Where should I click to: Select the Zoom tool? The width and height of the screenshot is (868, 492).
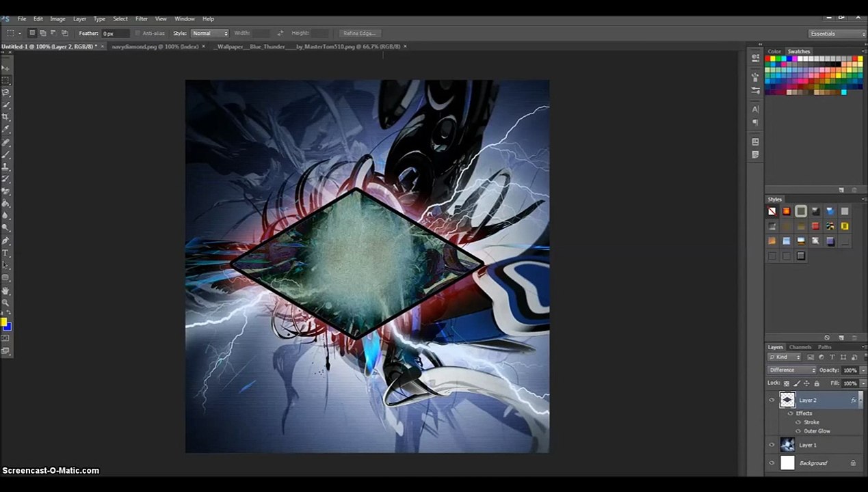7,301
